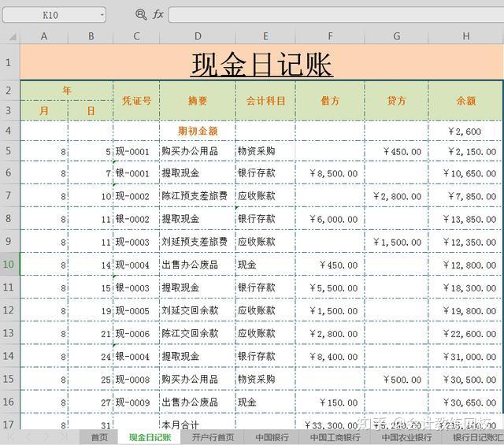Select row 17 header
This screenshot has width=504, height=445.
click(9, 424)
